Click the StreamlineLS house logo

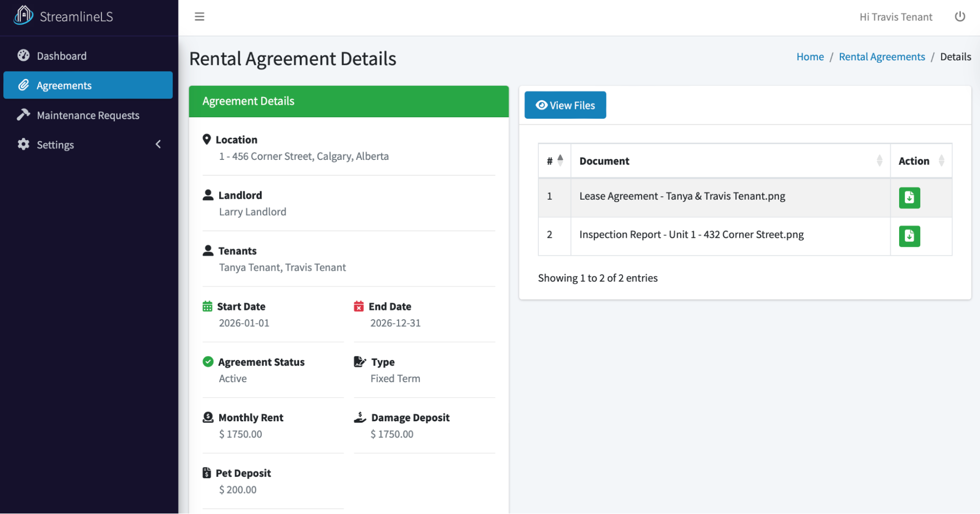point(23,15)
